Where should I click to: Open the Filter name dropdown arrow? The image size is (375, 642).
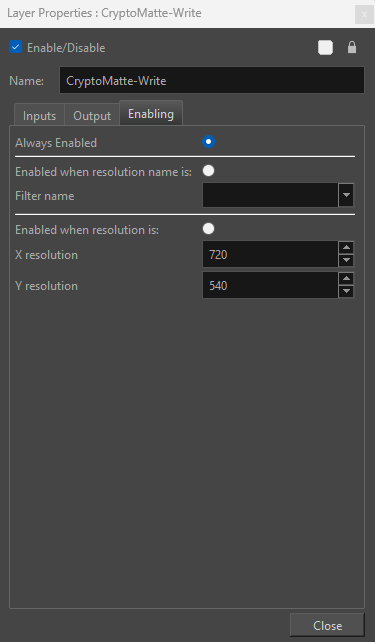click(346, 195)
